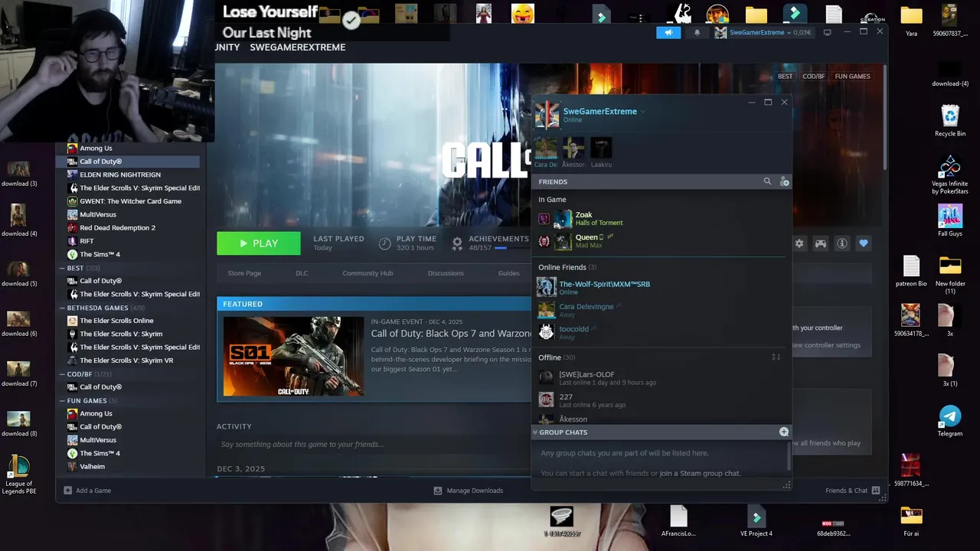
Task: Open SweGamerExtreme status dropdown in friends window
Action: pos(642,112)
